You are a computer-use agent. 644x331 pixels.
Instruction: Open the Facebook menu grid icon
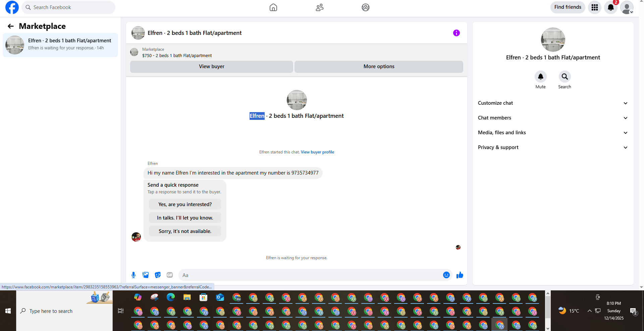[x=595, y=7]
